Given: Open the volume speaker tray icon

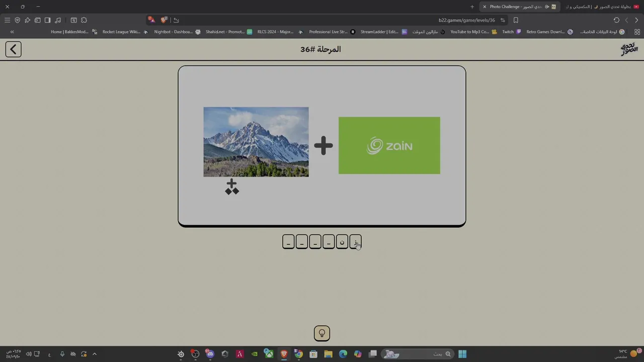Looking at the screenshot, I should [29, 354].
